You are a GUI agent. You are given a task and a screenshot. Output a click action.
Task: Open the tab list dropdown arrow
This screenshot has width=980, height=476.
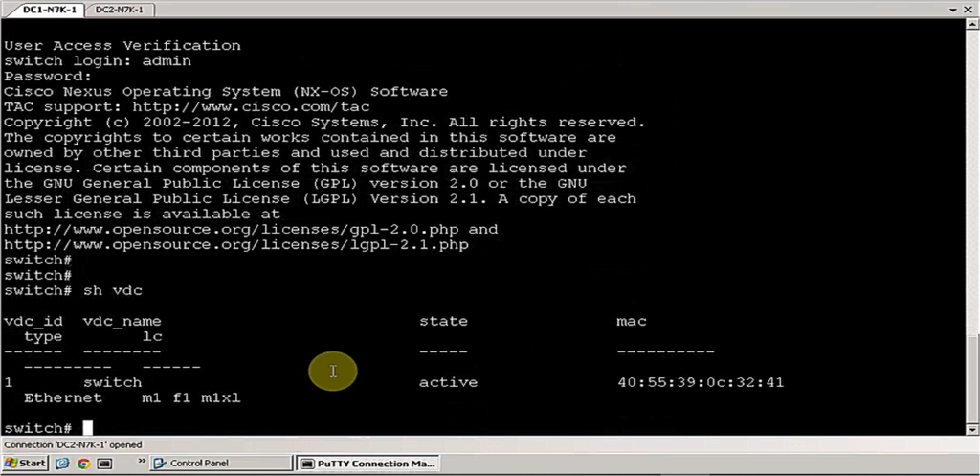(951, 10)
